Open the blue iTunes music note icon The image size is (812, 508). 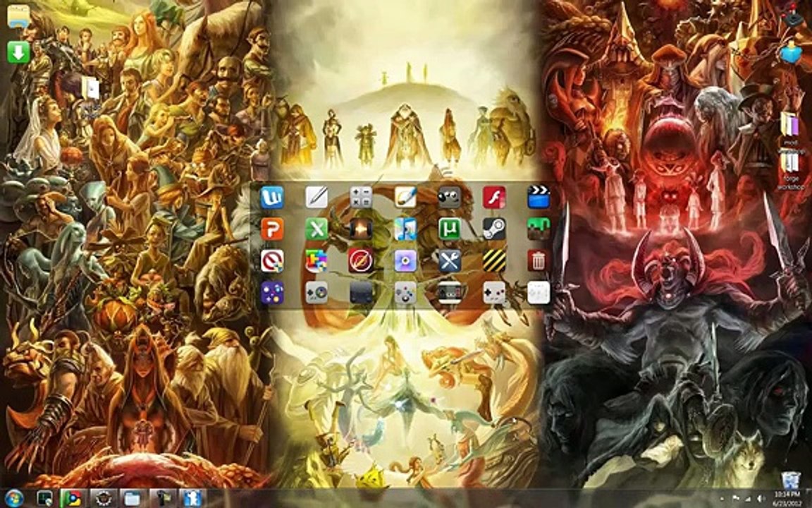(405, 229)
